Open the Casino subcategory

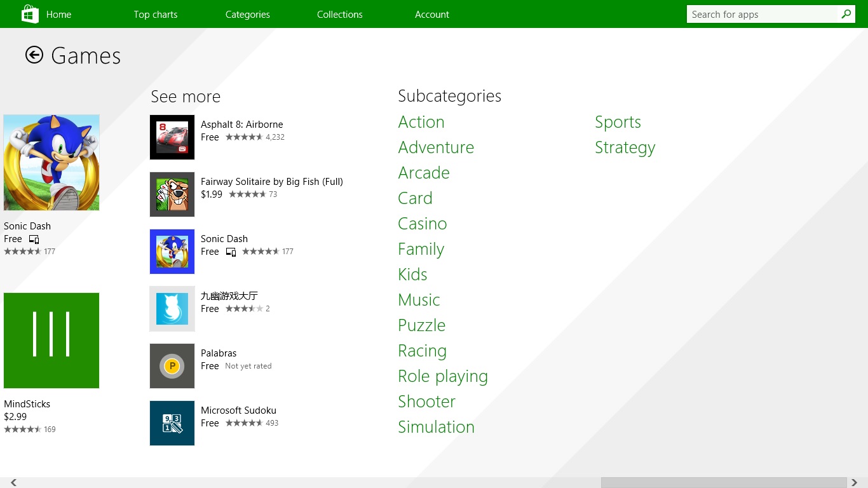pyautogui.click(x=423, y=224)
